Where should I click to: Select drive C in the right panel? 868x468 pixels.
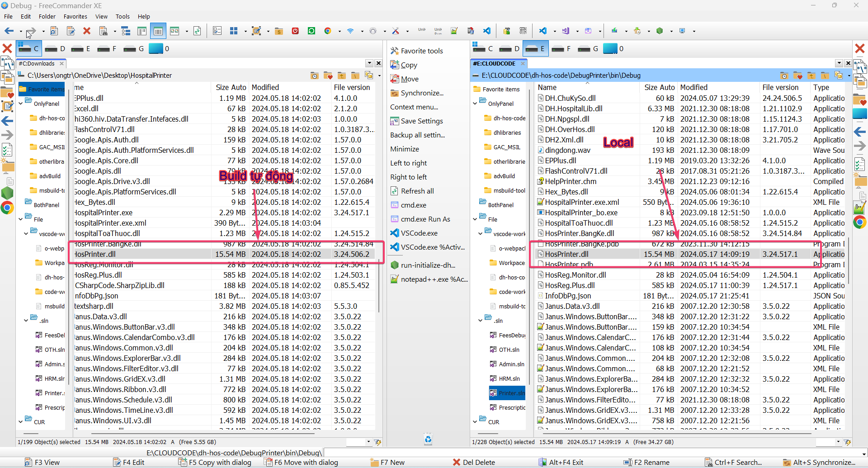(x=483, y=48)
